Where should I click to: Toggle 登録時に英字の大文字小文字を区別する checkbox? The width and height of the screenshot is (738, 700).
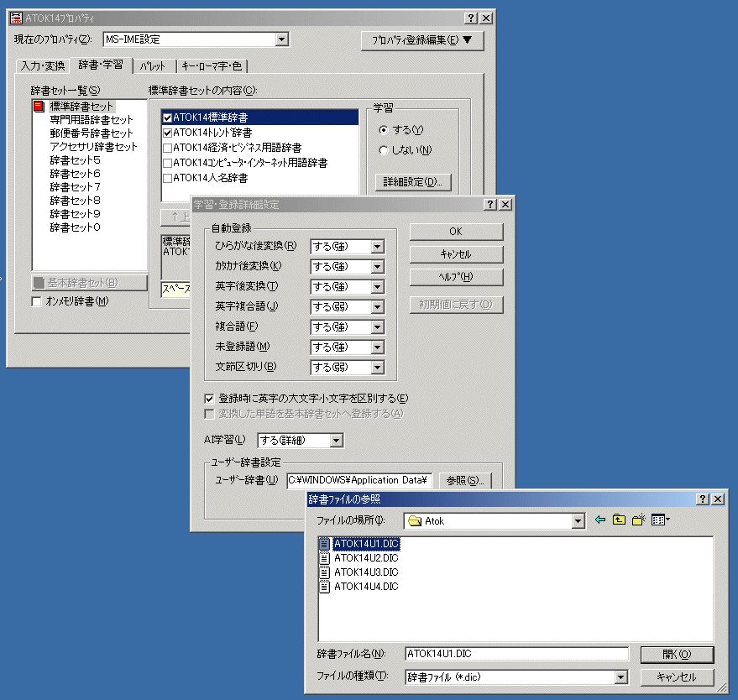point(209,399)
